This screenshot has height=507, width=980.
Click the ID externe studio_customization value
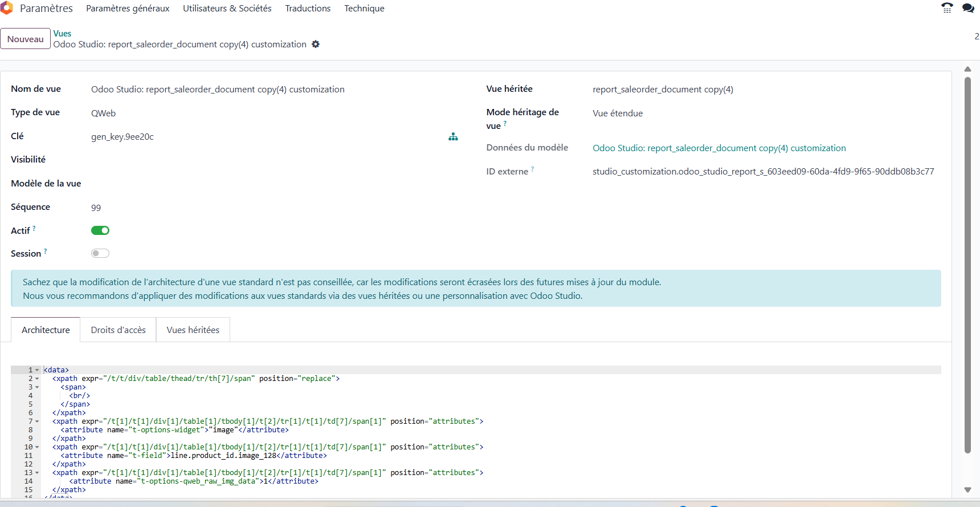pyautogui.click(x=763, y=172)
